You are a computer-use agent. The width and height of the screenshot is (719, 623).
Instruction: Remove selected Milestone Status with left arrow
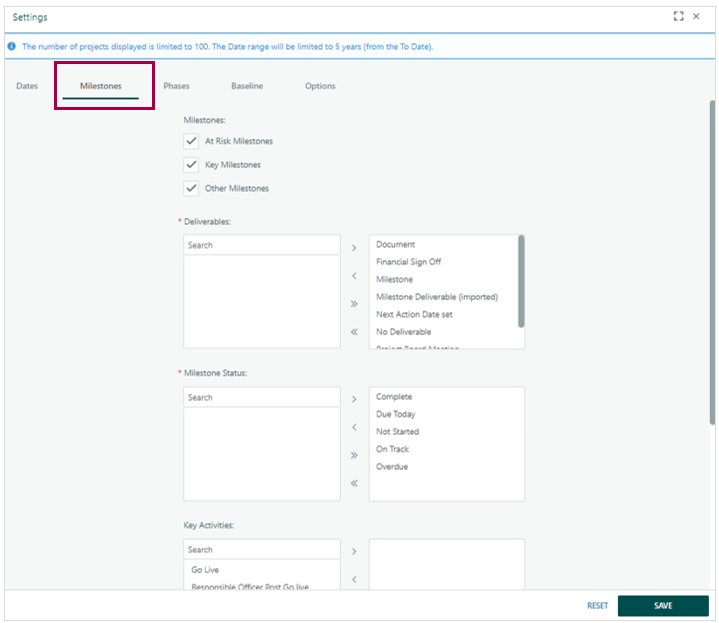tap(354, 427)
